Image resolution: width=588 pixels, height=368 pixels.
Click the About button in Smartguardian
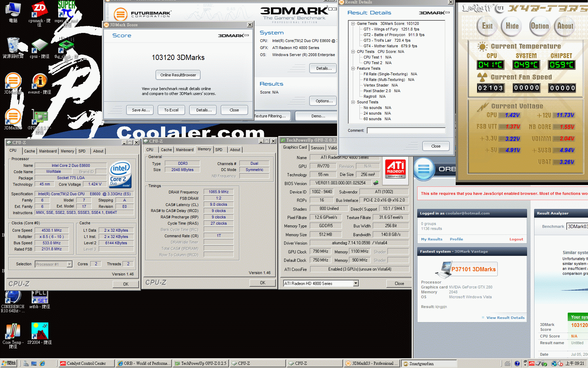[x=565, y=26]
